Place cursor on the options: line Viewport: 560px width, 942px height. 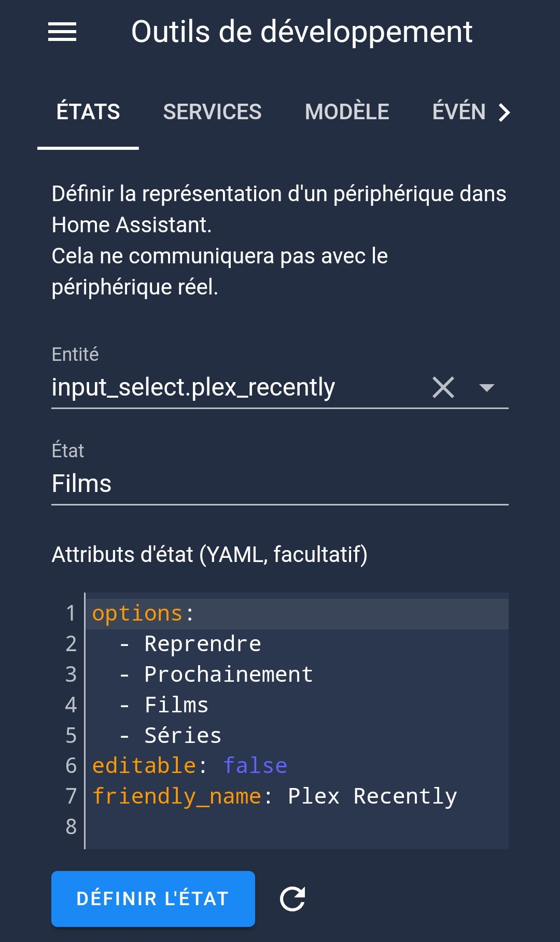[297, 614]
